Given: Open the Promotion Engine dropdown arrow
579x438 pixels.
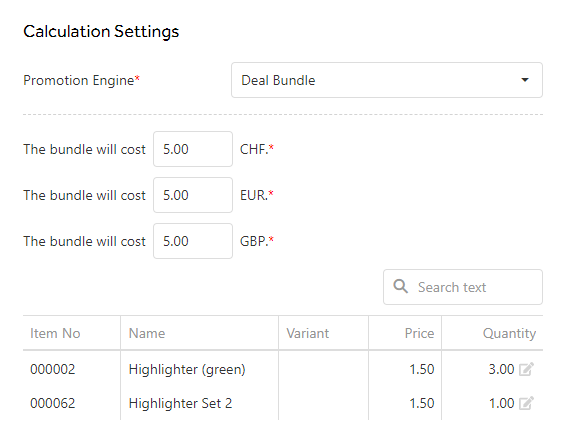Looking at the screenshot, I should pos(525,80).
